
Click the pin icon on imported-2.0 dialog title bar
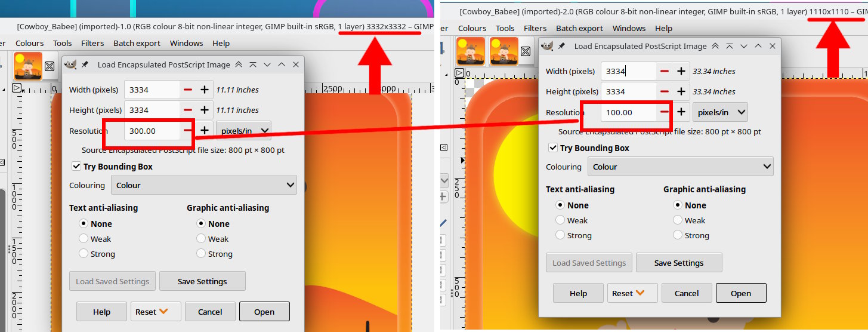562,46
